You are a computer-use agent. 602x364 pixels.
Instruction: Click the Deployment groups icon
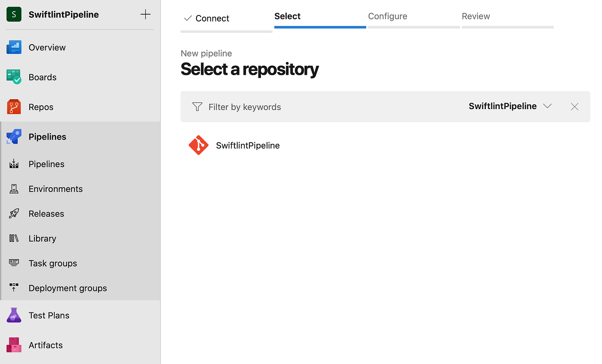[x=14, y=288]
